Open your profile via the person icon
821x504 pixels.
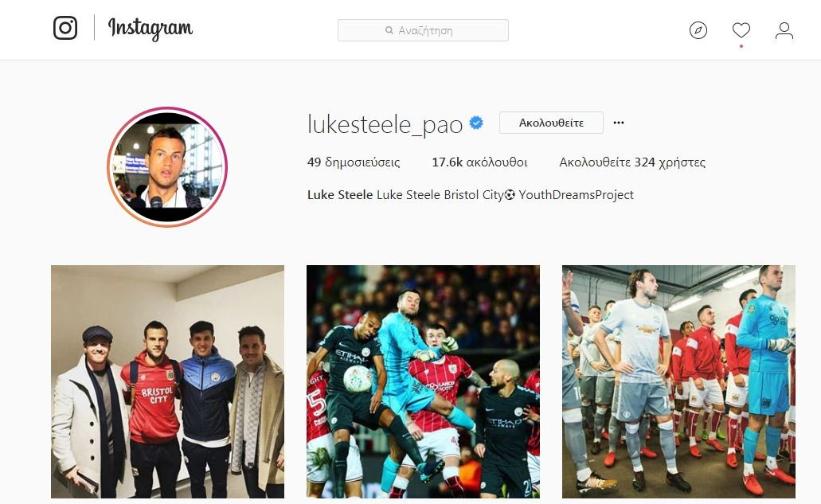[784, 30]
